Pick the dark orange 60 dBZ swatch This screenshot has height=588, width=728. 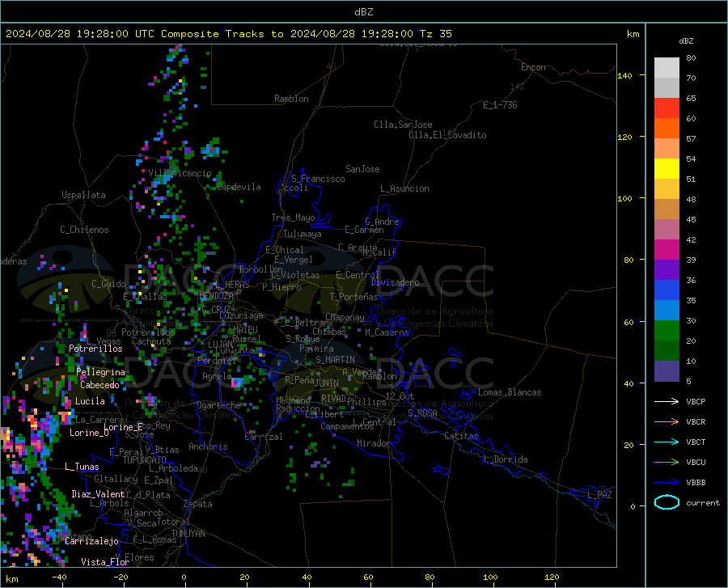(667, 128)
